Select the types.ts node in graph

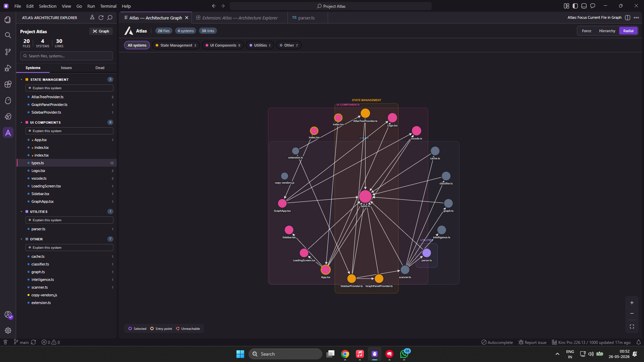pos(365,196)
